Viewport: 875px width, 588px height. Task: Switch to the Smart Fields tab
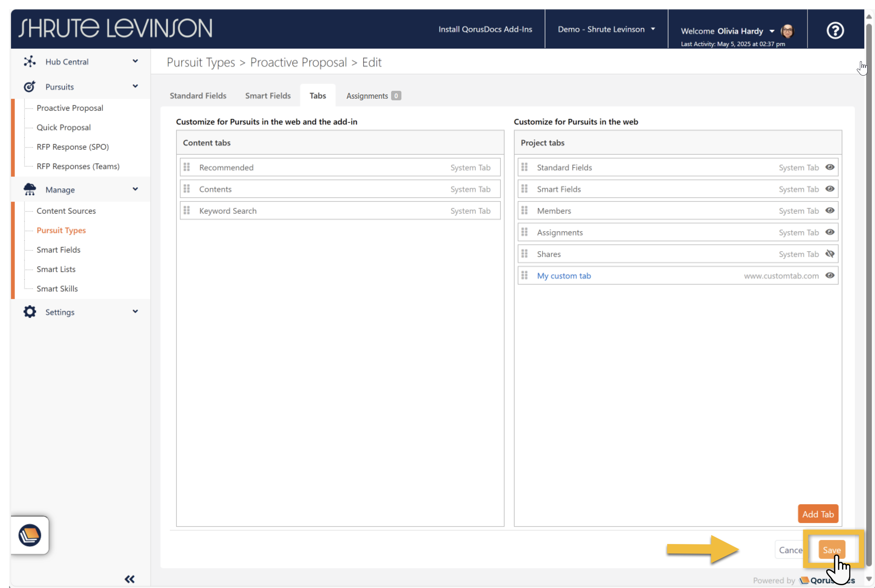click(x=267, y=96)
